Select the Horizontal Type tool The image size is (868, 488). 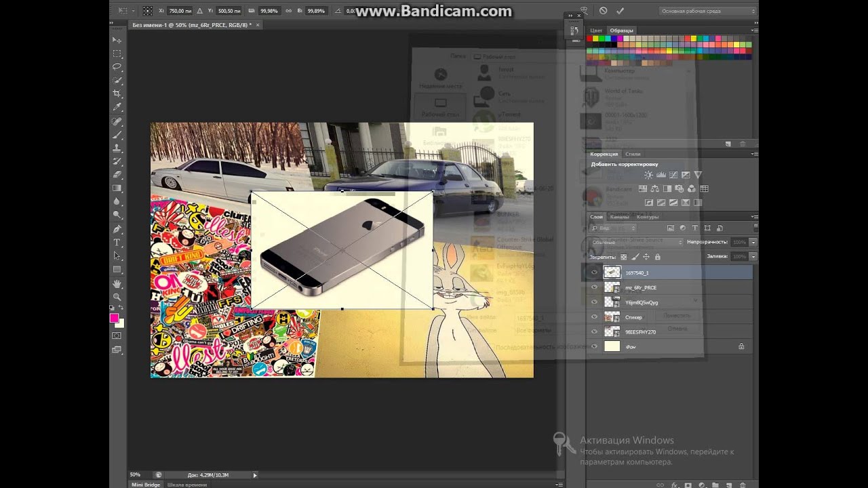point(117,243)
